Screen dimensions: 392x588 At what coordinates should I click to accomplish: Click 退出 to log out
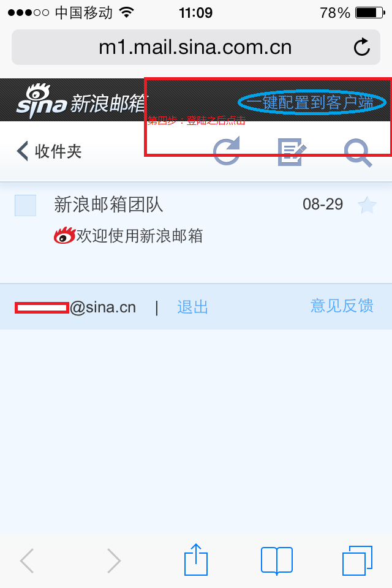pos(192,307)
